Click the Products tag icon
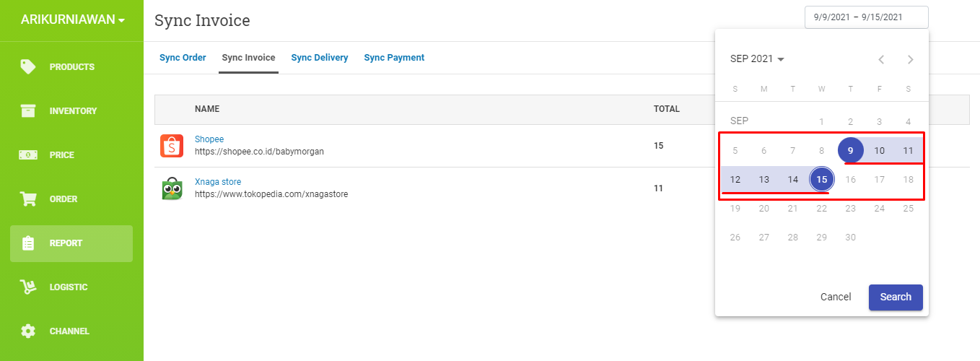This screenshot has height=361, width=980. click(28, 66)
